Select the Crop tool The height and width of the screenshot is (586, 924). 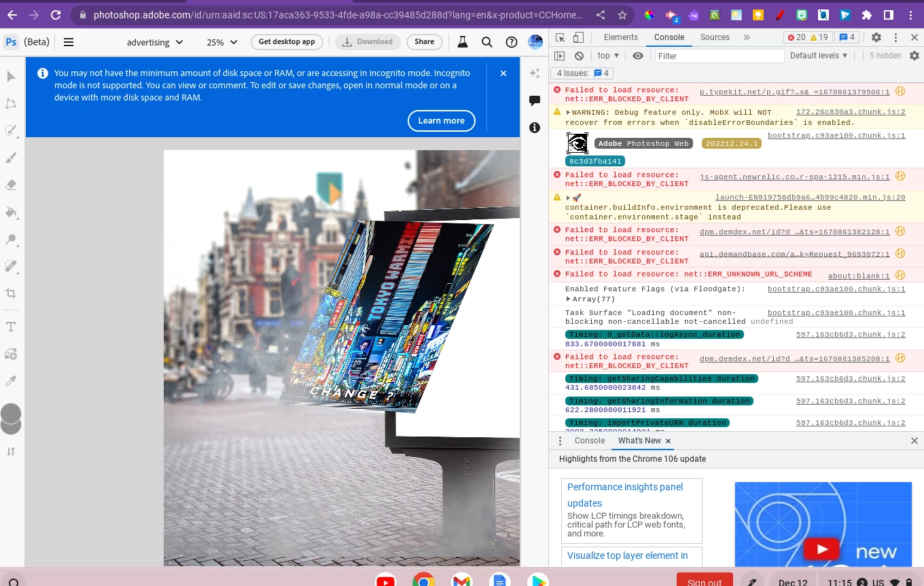11,293
